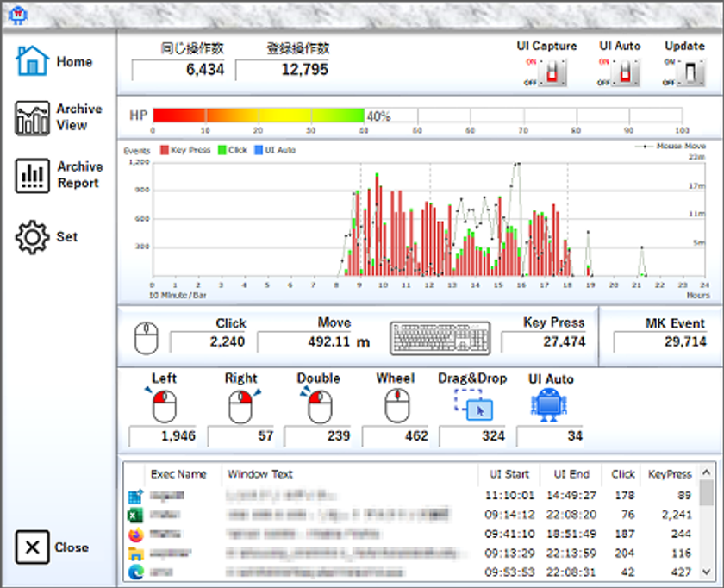Click the HP progress bar
This screenshot has height=588, width=724.
417,116
